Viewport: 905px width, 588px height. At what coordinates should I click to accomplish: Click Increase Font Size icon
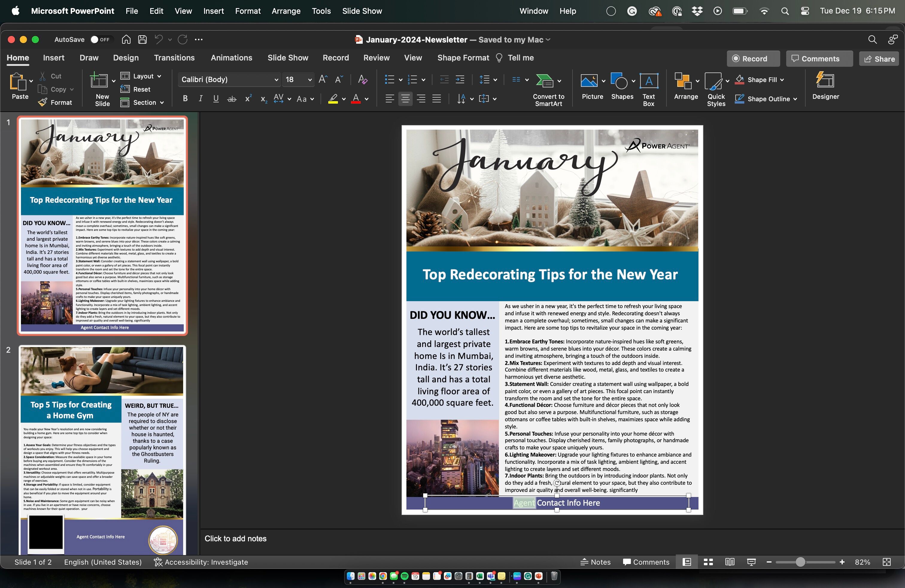323,80
